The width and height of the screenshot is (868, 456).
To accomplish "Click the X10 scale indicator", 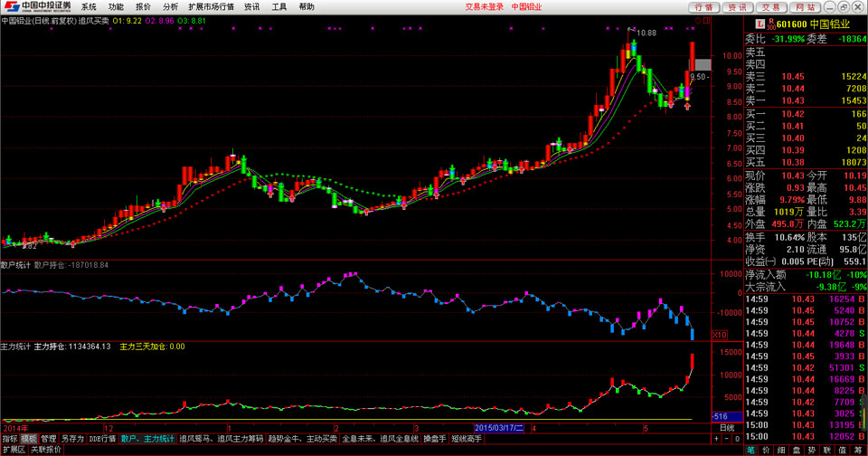I will point(719,335).
